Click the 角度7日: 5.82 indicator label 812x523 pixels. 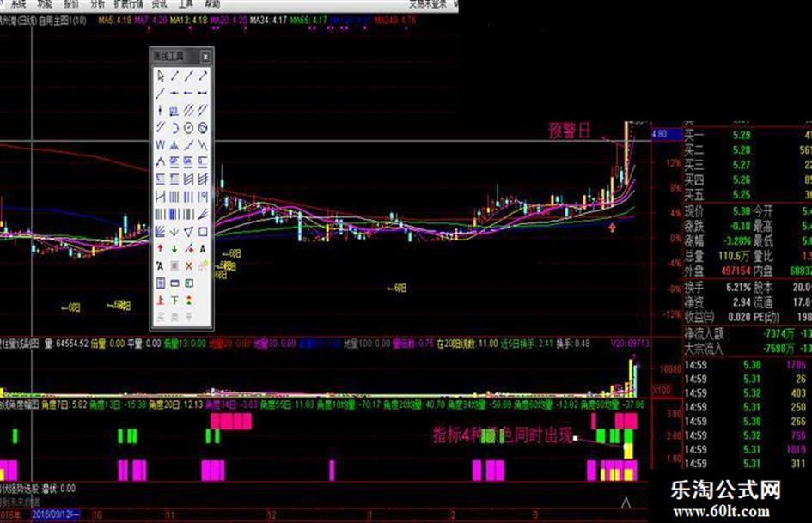pos(64,404)
